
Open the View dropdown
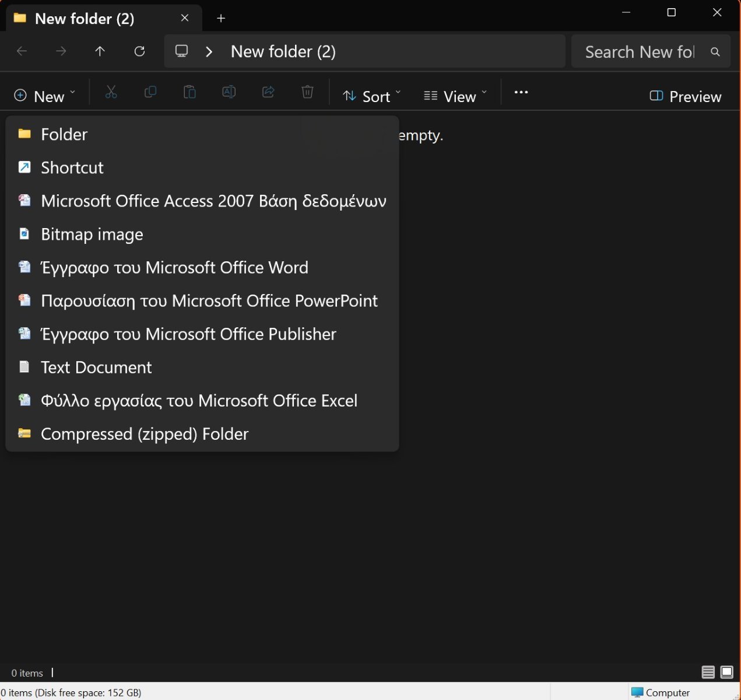click(x=455, y=96)
